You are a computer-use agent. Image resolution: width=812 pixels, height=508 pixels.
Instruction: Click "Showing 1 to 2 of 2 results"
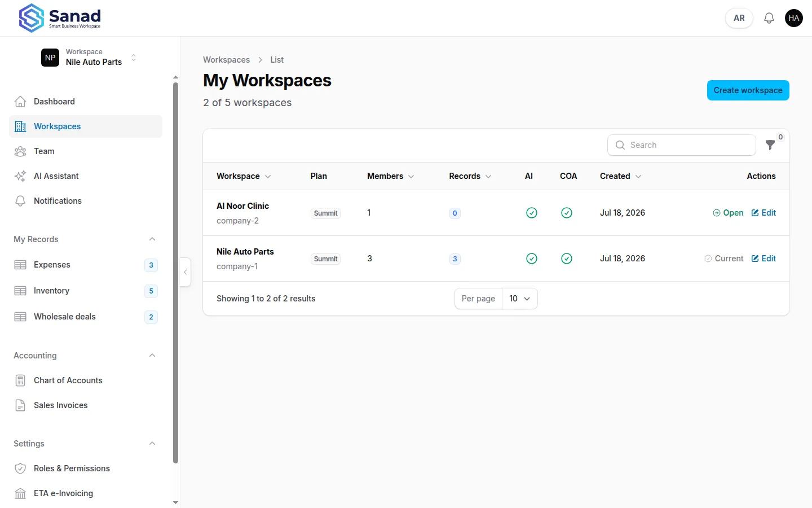tap(266, 299)
